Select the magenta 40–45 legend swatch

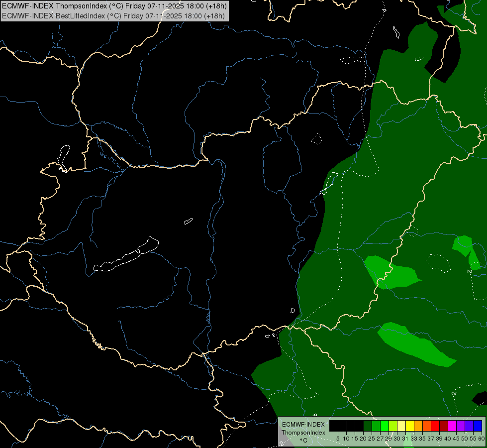click(x=452, y=426)
